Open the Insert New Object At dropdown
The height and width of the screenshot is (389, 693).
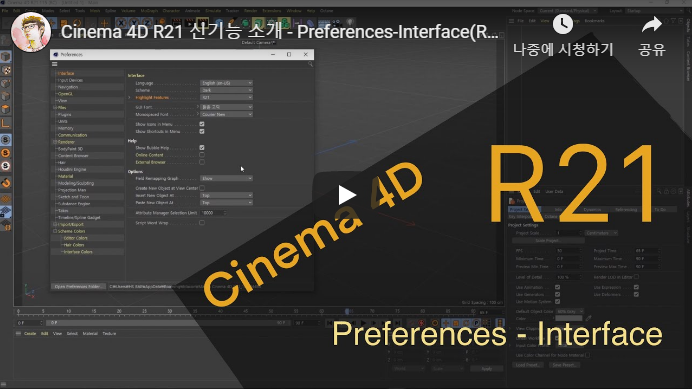226,195
